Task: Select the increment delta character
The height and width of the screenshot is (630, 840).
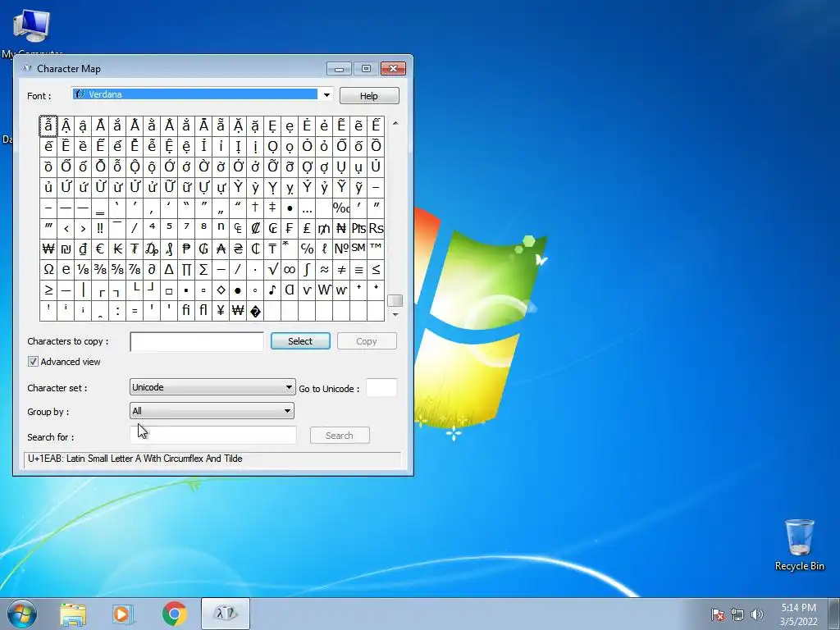Action: coord(169,269)
